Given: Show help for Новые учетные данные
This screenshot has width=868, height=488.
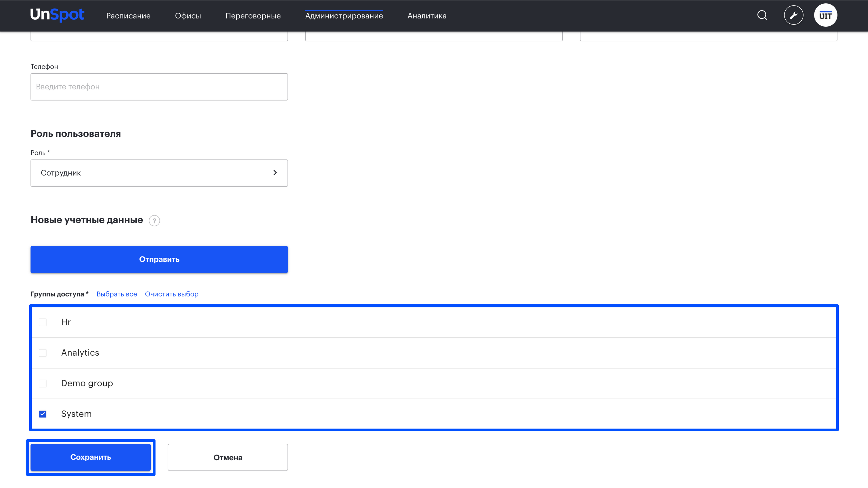Looking at the screenshot, I should [x=154, y=221].
